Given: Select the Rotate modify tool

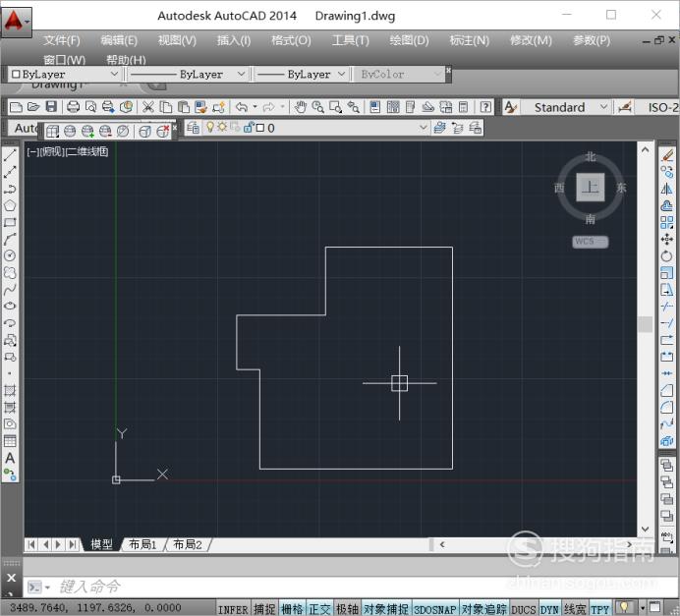Looking at the screenshot, I should pyautogui.click(x=667, y=255).
